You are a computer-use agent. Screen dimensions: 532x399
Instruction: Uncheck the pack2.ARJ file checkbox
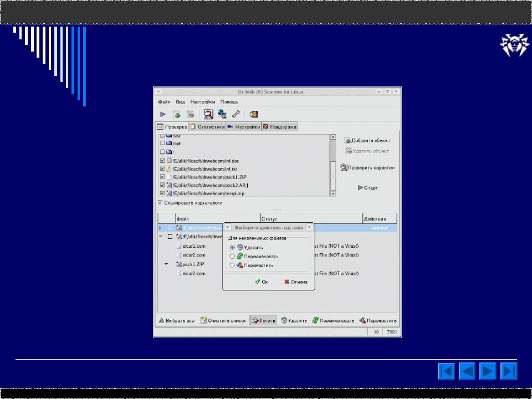(x=162, y=185)
